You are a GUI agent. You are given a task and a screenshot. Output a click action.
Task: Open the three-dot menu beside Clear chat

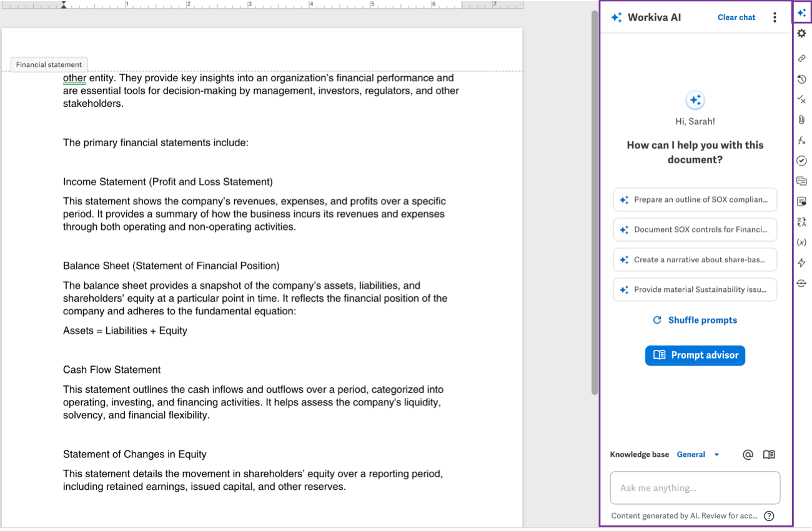tap(775, 17)
